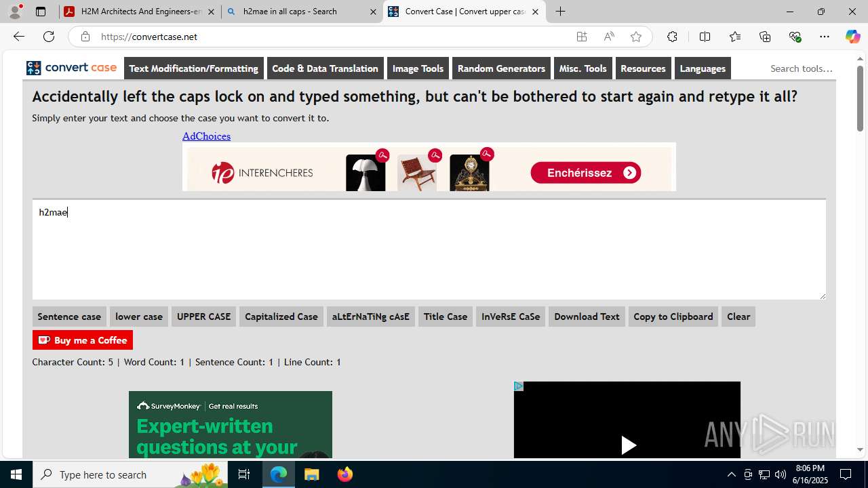Image resolution: width=868 pixels, height=488 pixels.
Task: Add this page to favorites with the star
Action: (636, 37)
